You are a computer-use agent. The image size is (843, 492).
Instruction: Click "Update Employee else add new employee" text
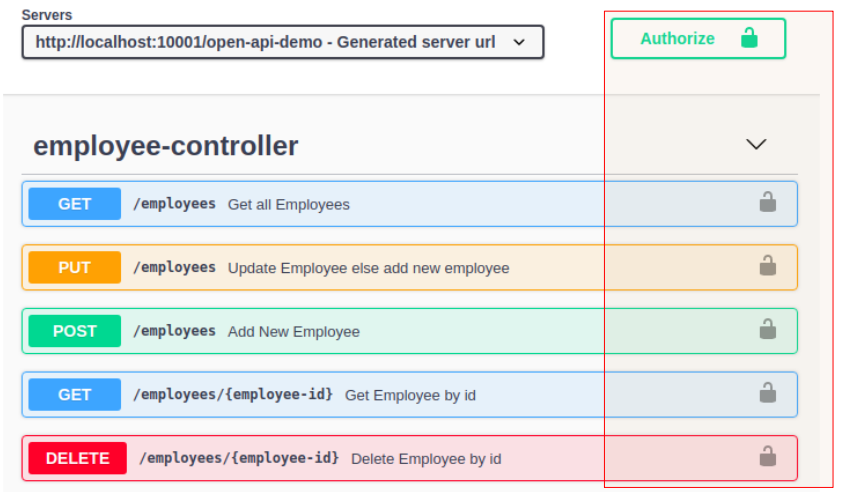tap(368, 268)
